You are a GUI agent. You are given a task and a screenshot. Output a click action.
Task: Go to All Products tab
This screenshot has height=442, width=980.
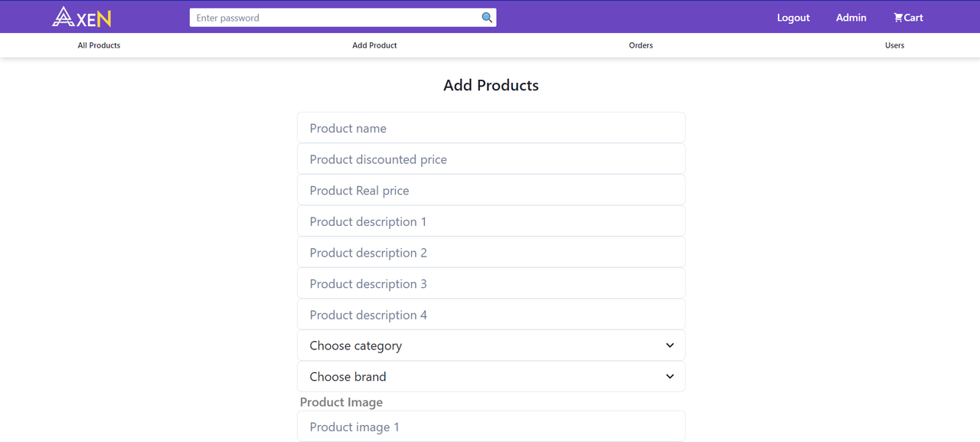click(99, 45)
